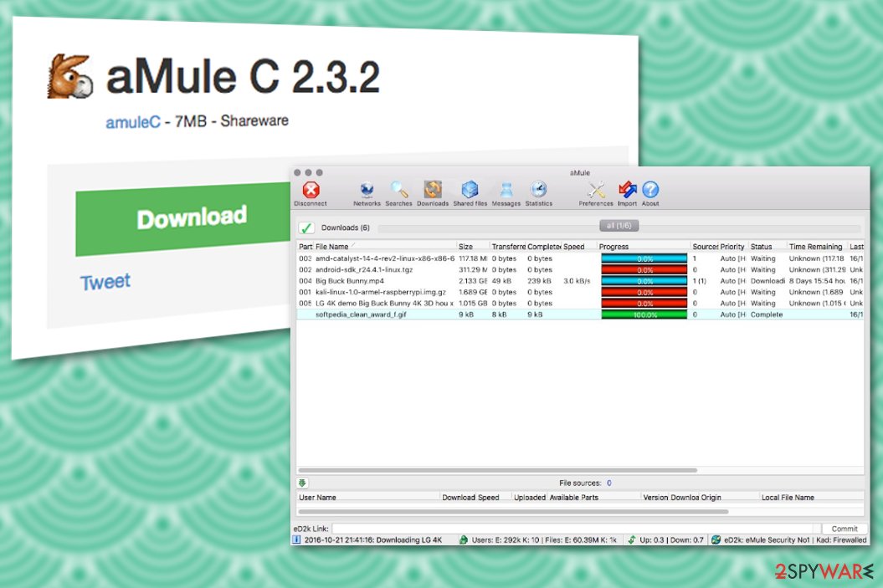Screen dimensions: 883x588
Task: Open the amuleC developer link
Action: click(x=132, y=122)
